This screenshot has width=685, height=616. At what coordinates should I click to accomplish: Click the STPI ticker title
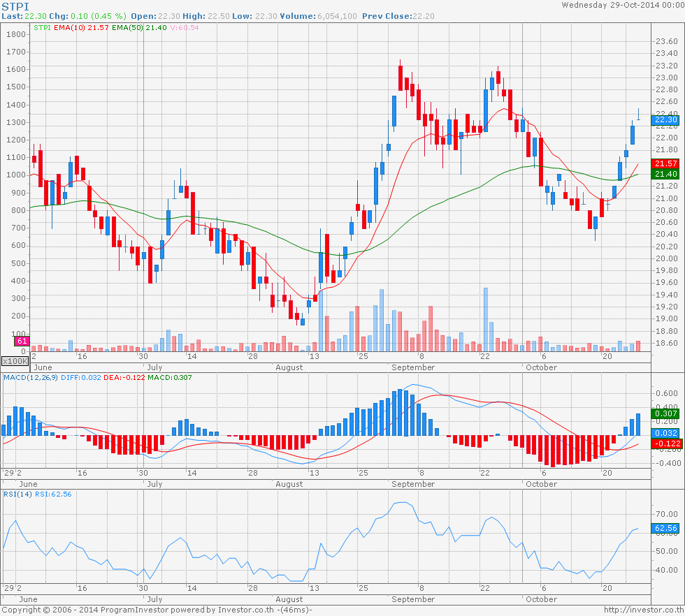coord(15,6)
